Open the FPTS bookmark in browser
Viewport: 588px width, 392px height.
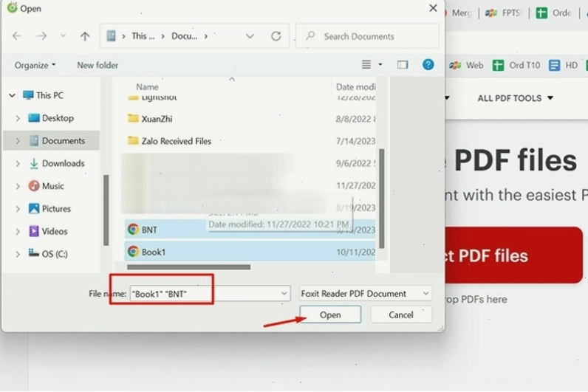tap(503, 13)
